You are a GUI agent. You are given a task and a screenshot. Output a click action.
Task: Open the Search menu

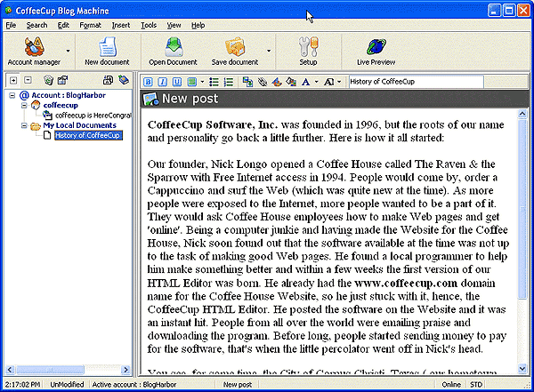36,25
